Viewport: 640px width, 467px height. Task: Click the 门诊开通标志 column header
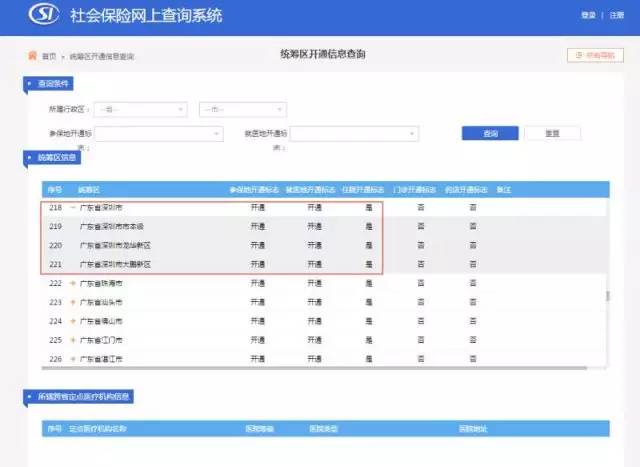(415, 190)
